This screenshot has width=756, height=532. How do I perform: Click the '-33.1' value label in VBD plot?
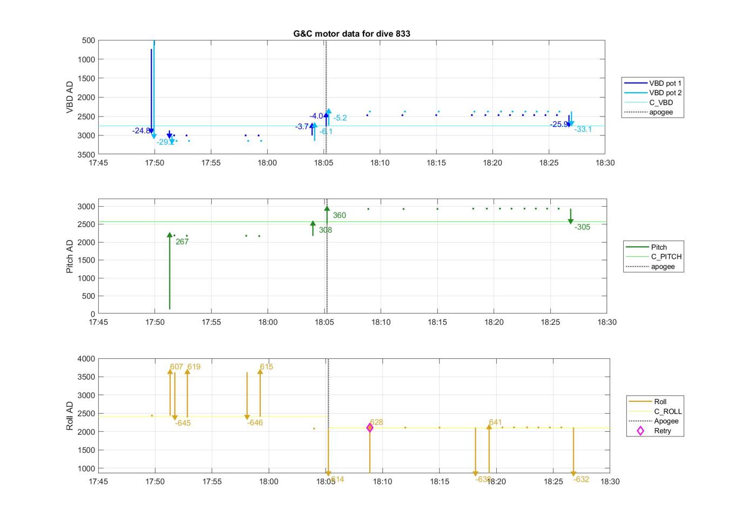tap(583, 129)
